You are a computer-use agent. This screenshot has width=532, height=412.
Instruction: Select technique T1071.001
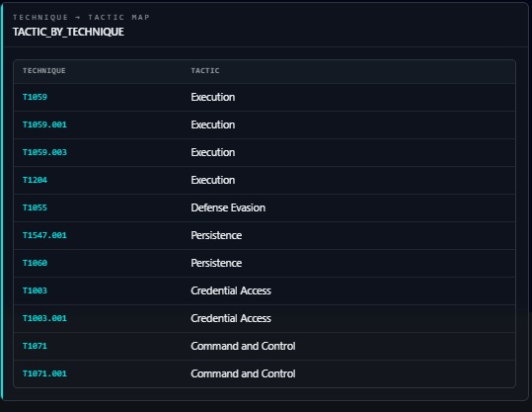pos(44,373)
